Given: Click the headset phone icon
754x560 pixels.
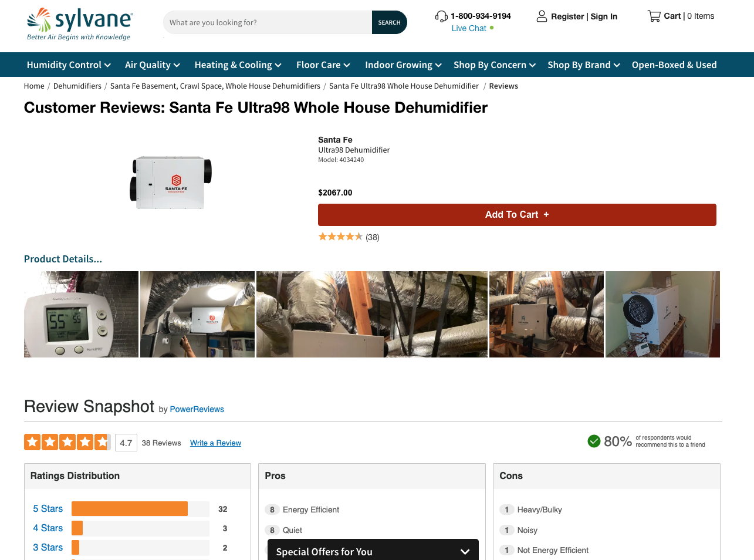Looking at the screenshot, I should tap(441, 16).
